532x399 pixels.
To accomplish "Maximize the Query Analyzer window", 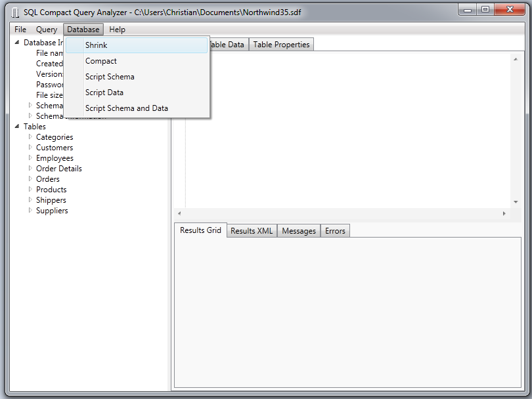I will 485,9.
